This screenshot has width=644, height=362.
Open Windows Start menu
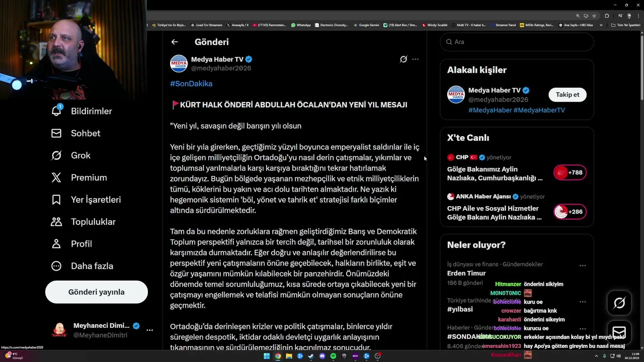(x=267, y=356)
